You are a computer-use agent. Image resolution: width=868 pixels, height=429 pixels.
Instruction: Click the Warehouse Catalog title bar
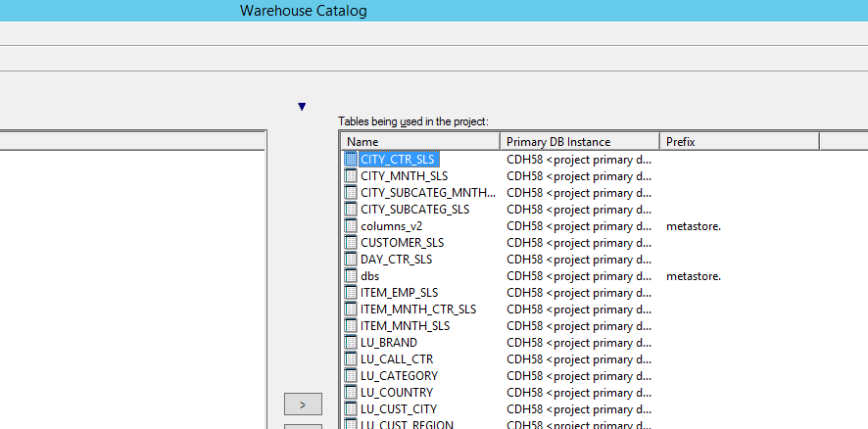pyautogui.click(x=304, y=11)
